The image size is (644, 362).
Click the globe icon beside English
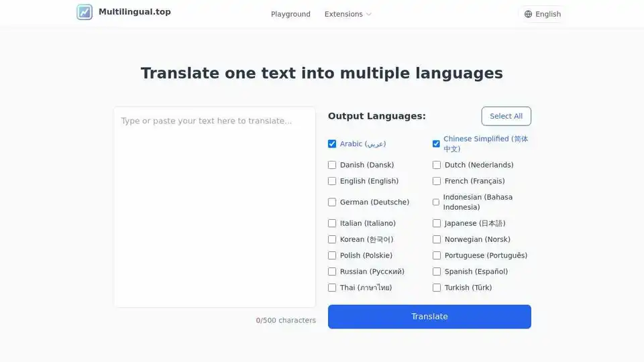pyautogui.click(x=528, y=14)
